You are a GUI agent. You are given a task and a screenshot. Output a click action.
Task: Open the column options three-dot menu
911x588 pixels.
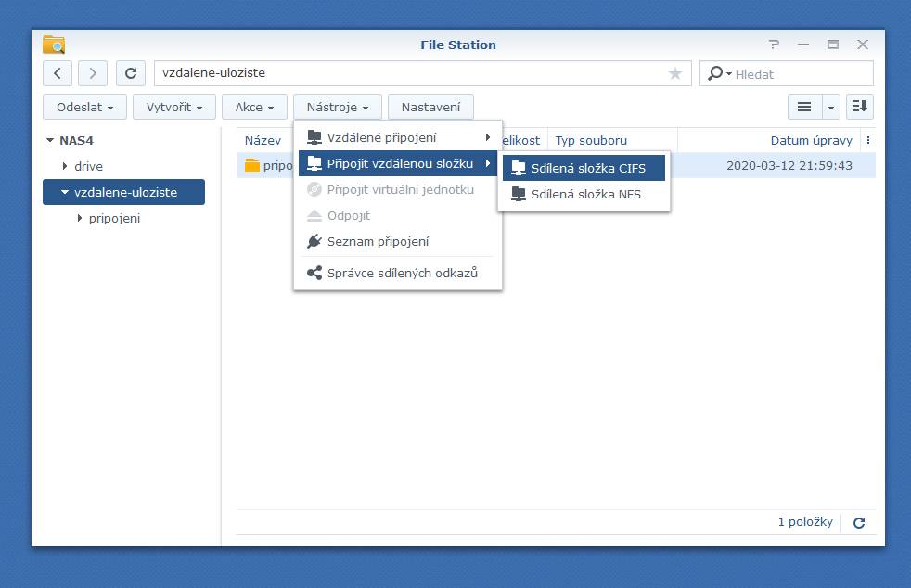(867, 141)
